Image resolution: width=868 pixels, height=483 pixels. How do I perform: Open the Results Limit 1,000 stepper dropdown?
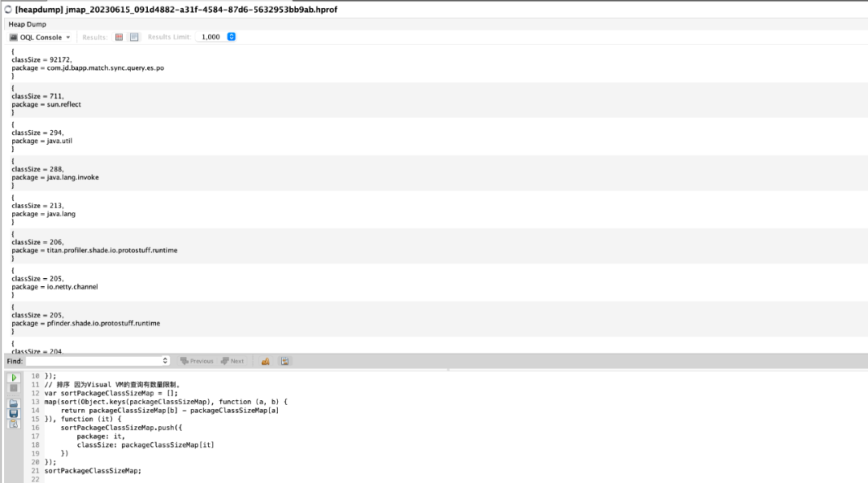coord(231,37)
